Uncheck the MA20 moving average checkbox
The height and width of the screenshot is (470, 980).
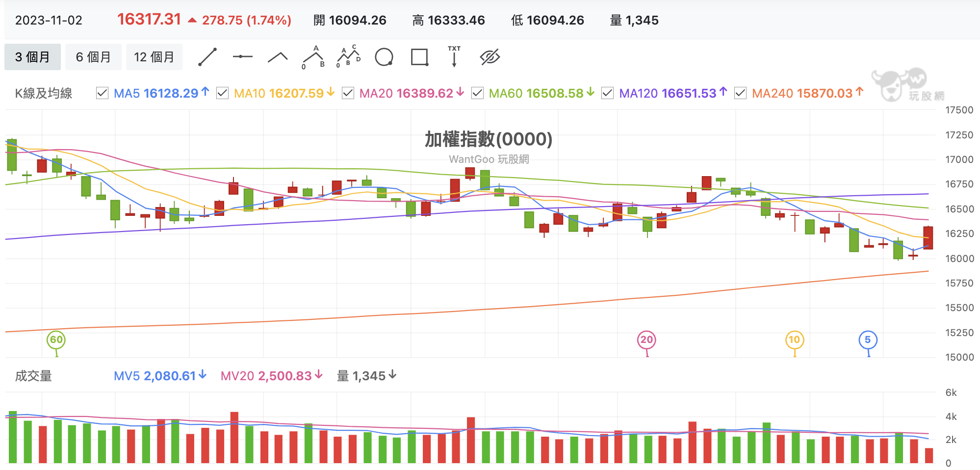(x=348, y=93)
